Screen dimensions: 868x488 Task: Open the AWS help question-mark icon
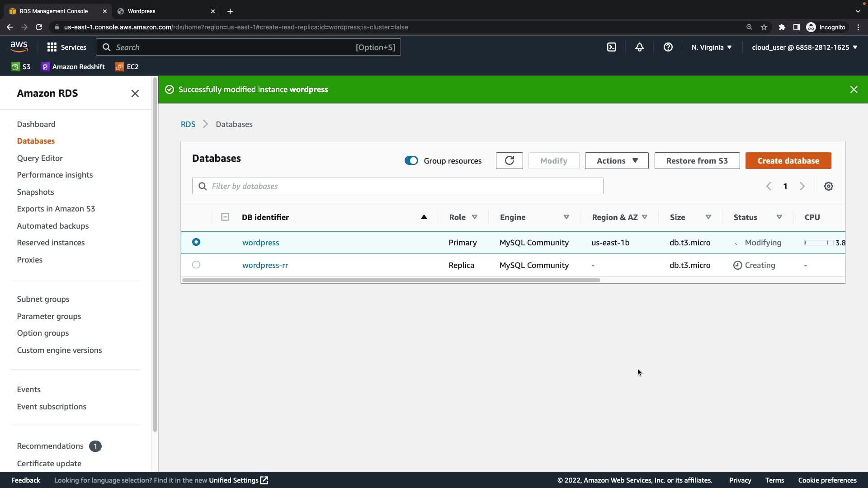coord(668,47)
